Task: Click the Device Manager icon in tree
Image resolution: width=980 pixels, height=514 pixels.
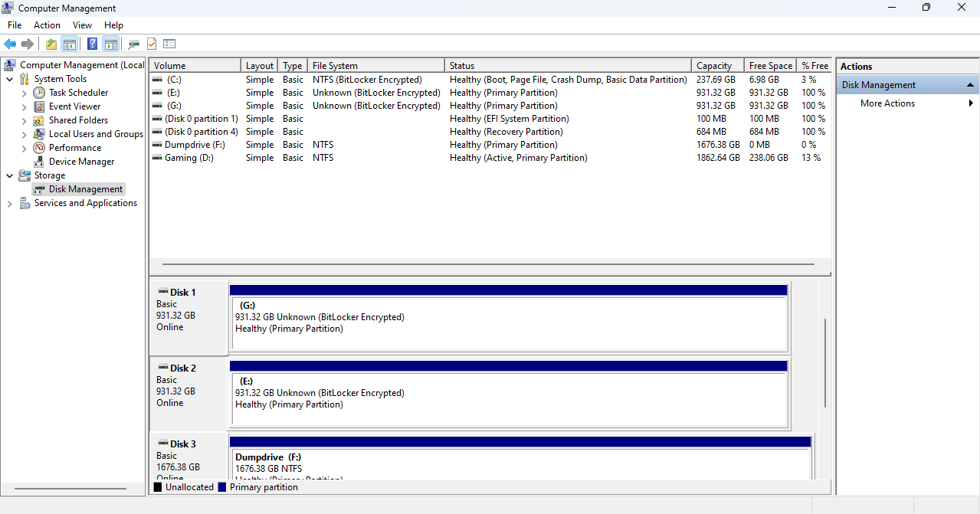Action: click(39, 162)
